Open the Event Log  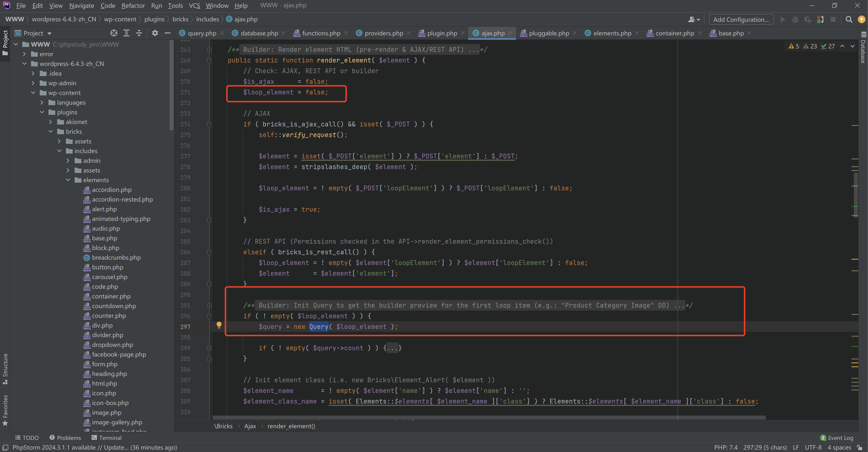point(837,438)
